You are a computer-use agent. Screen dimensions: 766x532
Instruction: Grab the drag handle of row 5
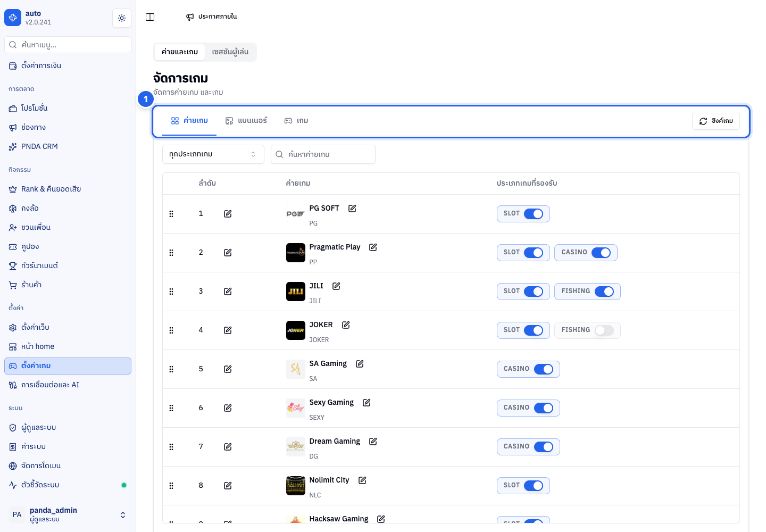[171, 369]
